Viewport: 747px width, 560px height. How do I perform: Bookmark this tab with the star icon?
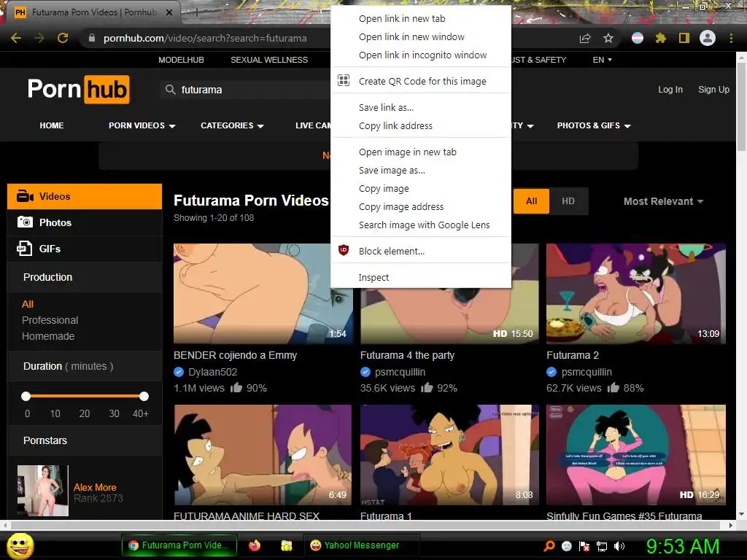tap(608, 38)
